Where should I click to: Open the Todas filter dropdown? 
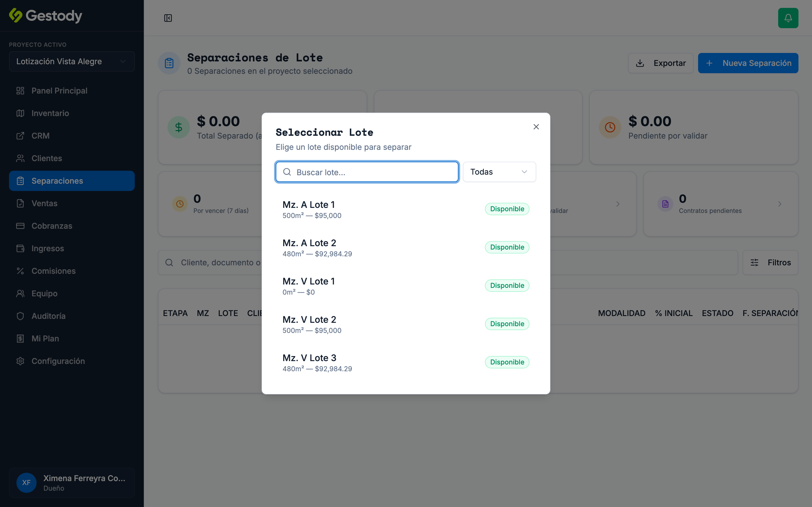(x=499, y=172)
